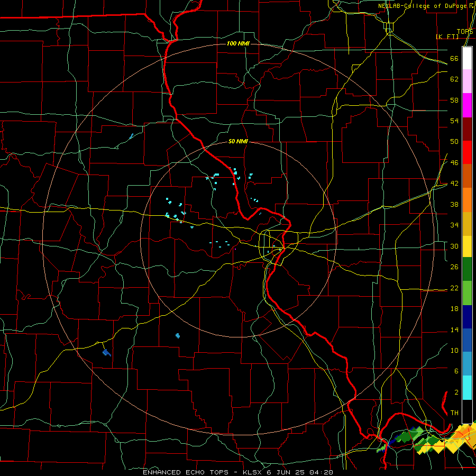Select the cyan swatch in the scale
The image size is (476, 476).
point(467,388)
